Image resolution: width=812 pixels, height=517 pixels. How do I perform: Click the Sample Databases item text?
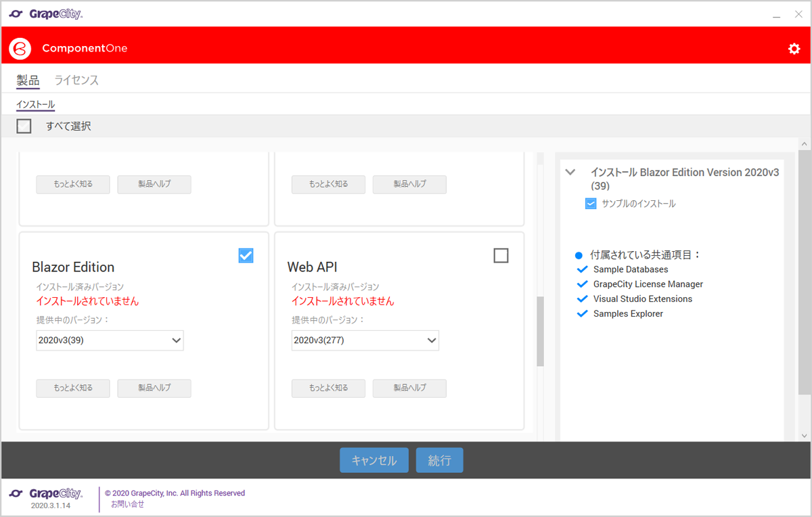click(x=631, y=269)
